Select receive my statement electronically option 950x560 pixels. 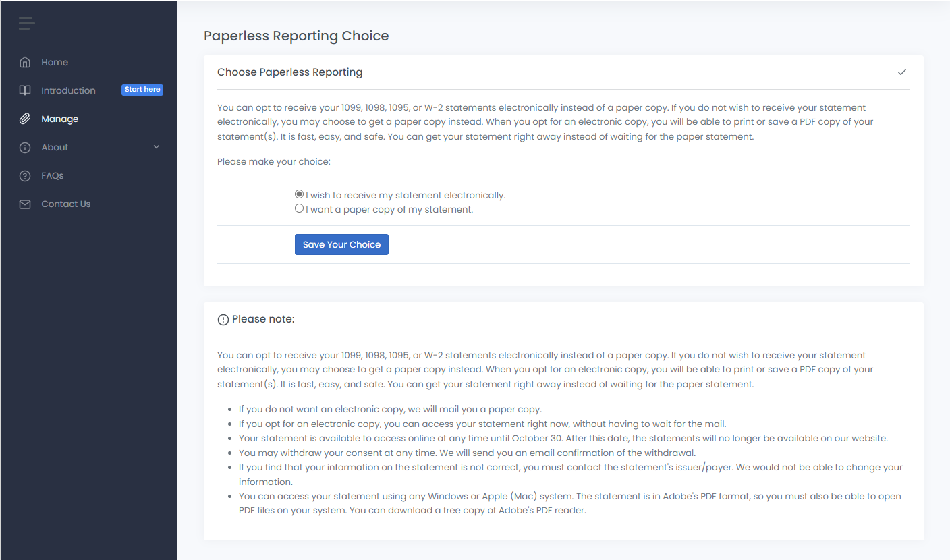coord(300,194)
